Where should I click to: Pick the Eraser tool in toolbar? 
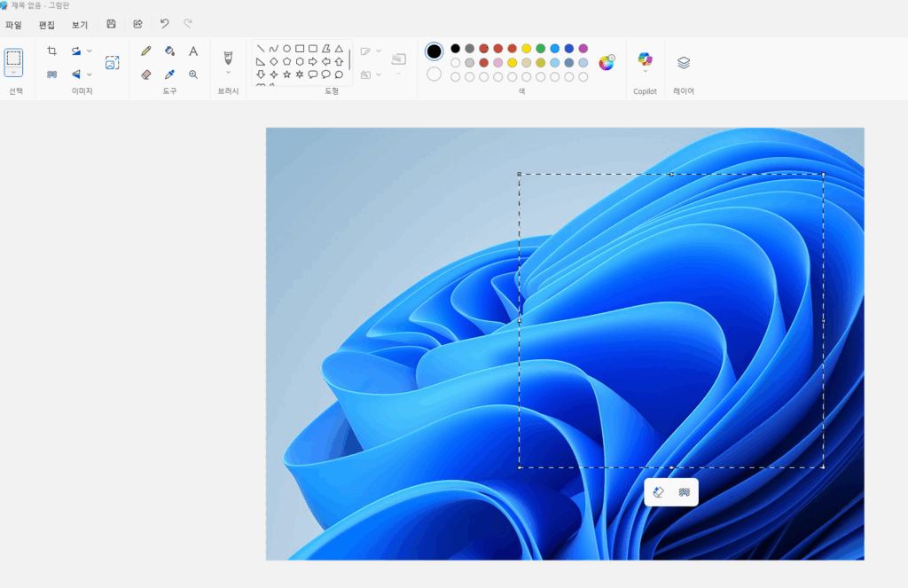146,74
